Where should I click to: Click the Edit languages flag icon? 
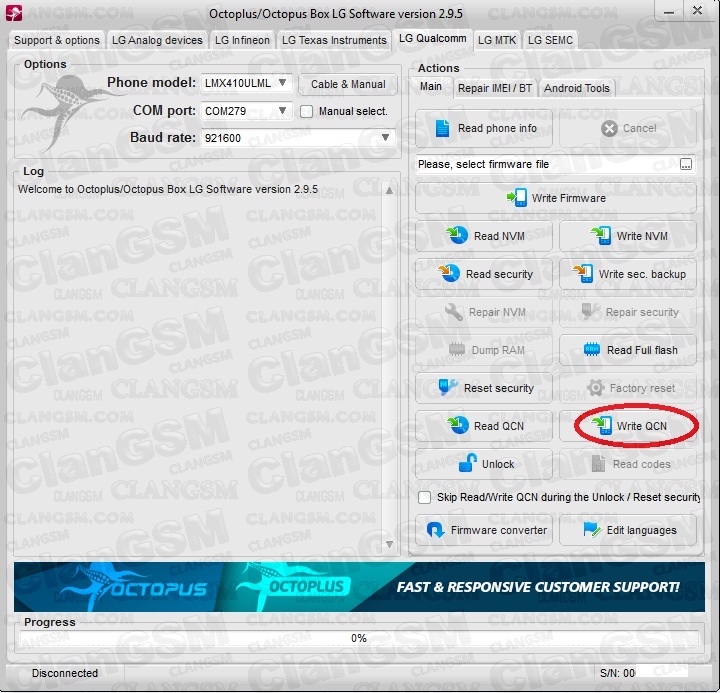[592, 530]
